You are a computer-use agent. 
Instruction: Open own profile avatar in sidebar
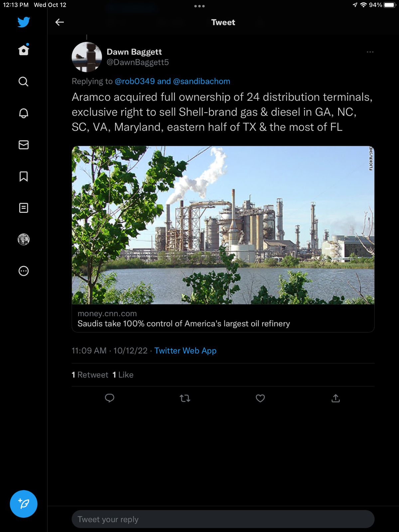tap(24, 239)
